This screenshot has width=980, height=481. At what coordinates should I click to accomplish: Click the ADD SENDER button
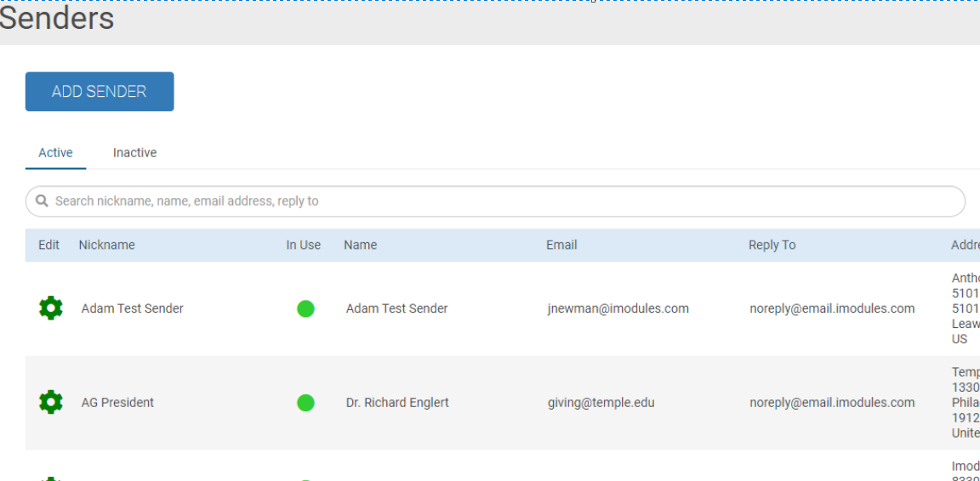[100, 92]
